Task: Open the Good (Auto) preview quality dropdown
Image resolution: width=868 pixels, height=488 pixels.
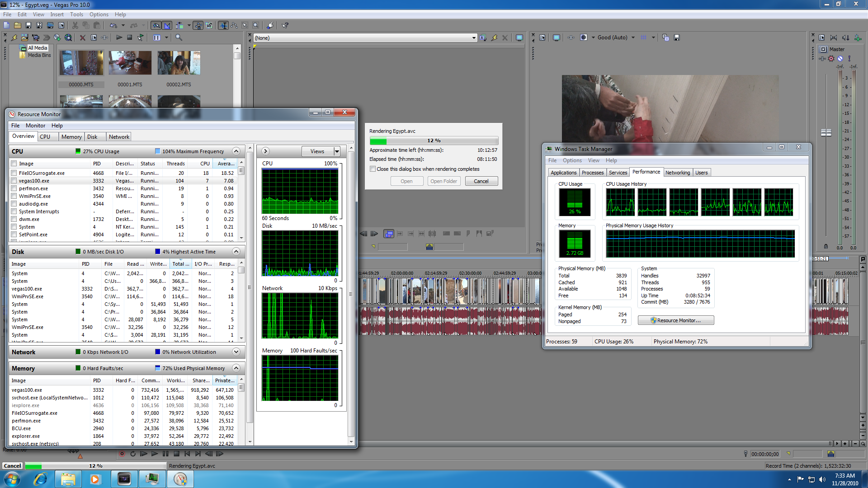Action: [x=633, y=38]
